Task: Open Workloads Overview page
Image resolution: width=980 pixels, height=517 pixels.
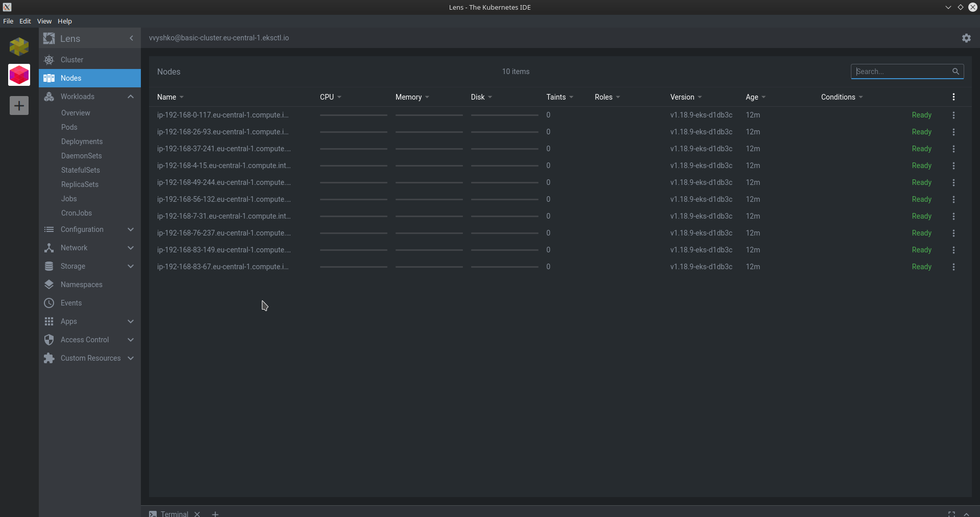Action: [x=76, y=113]
